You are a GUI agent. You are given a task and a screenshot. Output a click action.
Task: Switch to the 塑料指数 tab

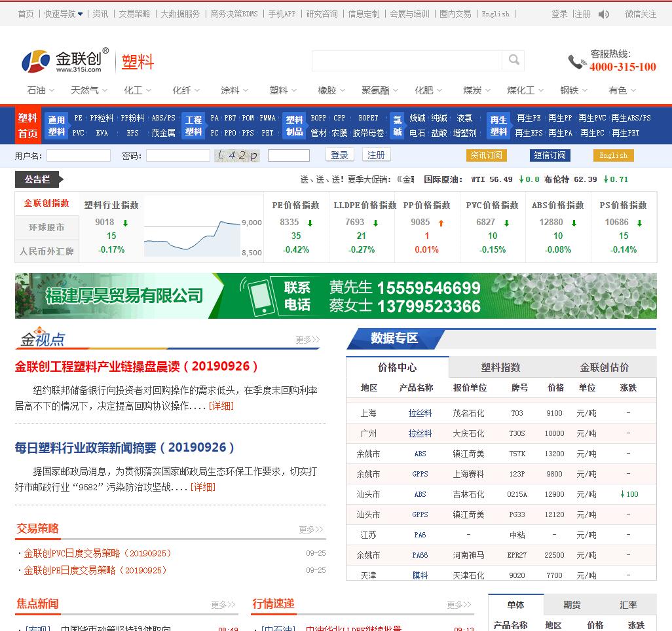click(x=500, y=367)
